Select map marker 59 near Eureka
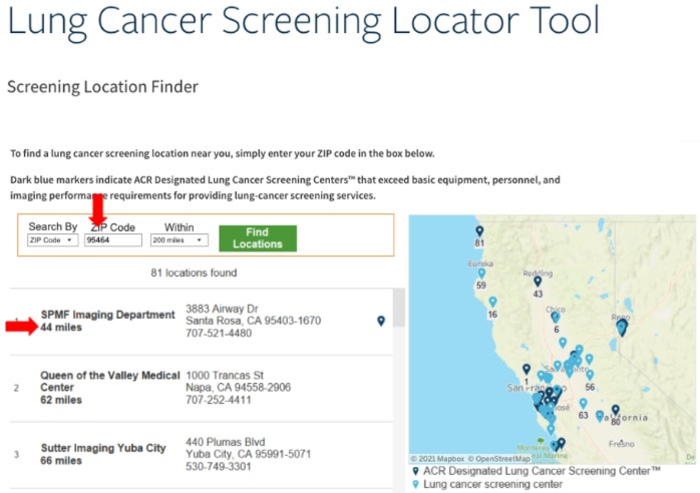700x493 pixels. pyautogui.click(x=481, y=273)
